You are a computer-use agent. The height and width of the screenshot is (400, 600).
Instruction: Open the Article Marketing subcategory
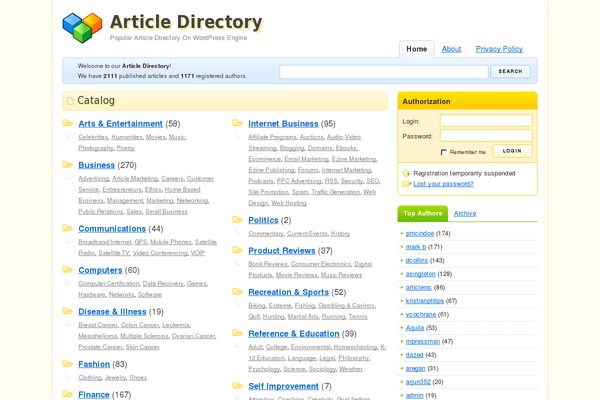[135, 179]
